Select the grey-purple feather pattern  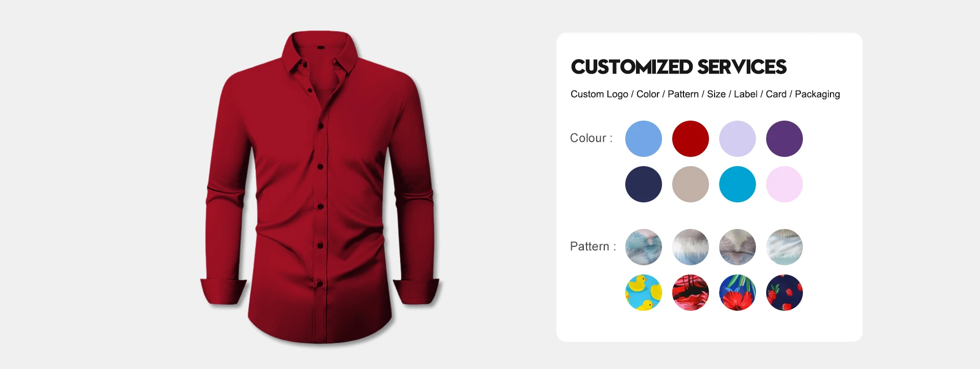(x=737, y=247)
